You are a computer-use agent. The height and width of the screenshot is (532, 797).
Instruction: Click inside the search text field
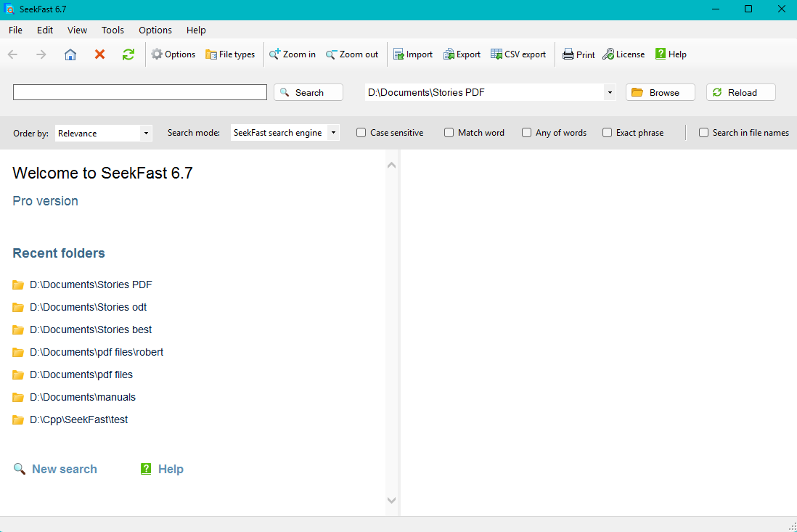pos(140,92)
